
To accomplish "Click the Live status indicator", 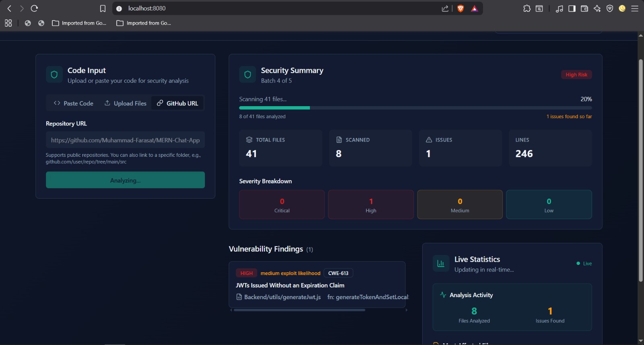I will click(x=584, y=263).
